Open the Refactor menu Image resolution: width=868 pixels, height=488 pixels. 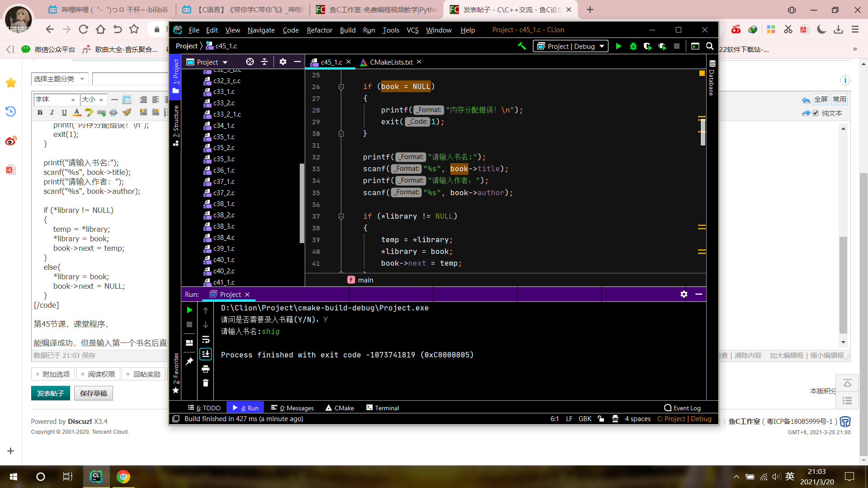pyautogui.click(x=319, y=30)
